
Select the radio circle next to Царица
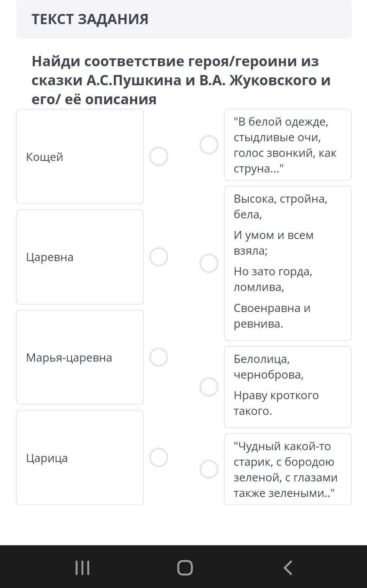[x=159, y=458]
